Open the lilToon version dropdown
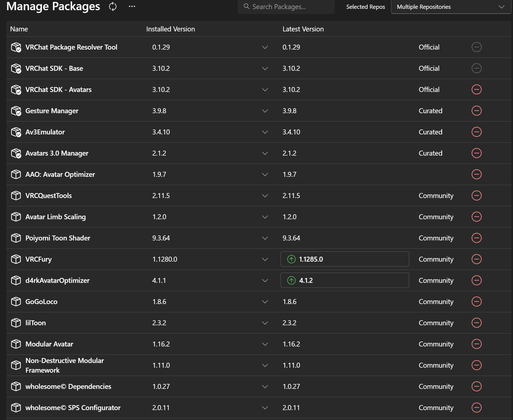The height and width of the screenshot is (420, 513). point(265,323)
